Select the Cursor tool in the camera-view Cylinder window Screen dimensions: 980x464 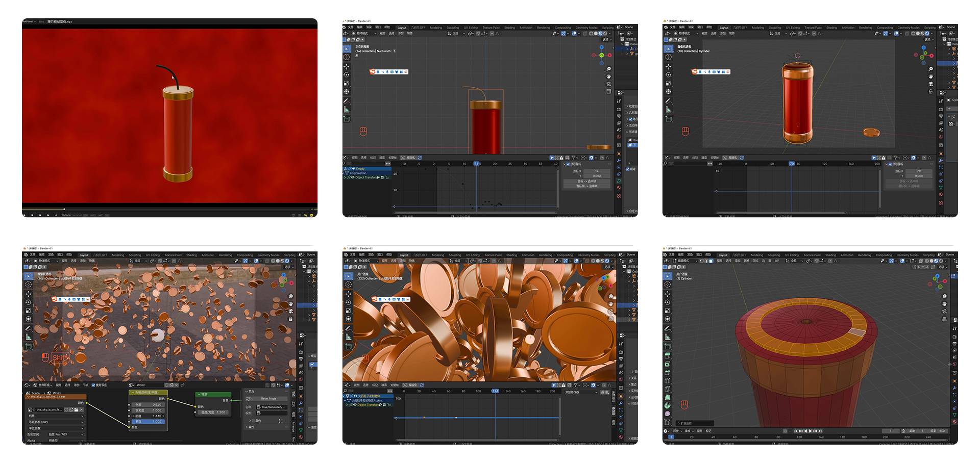668,57
